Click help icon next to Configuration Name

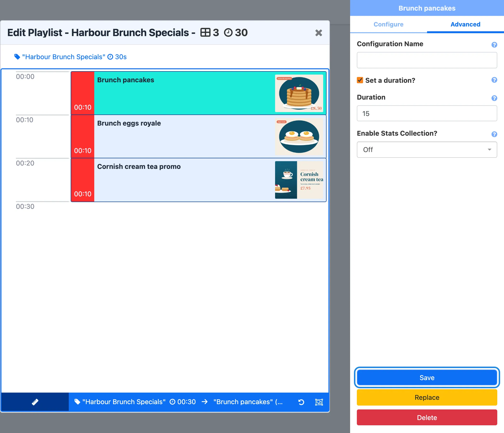tap(494, 45)
